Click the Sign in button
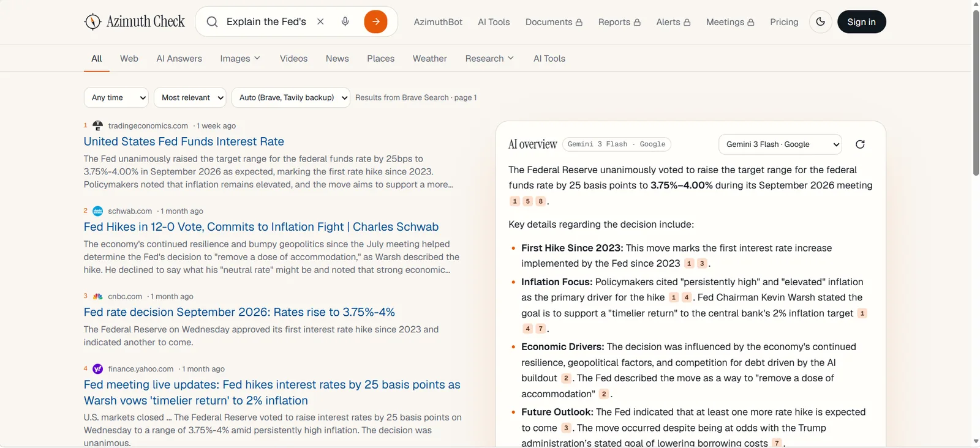This screenshot has width=980, height=448. pos(861,22)
